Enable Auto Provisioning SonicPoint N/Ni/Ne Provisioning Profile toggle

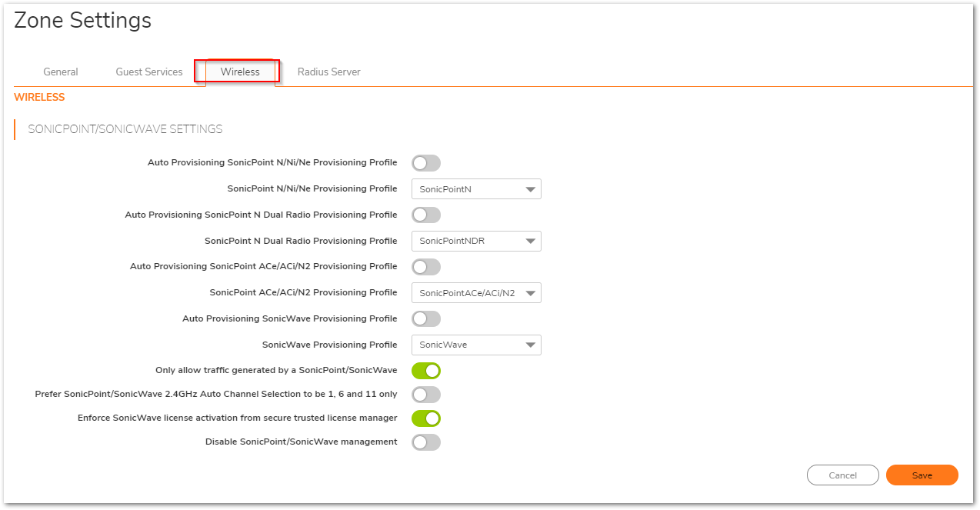coord(425,163)
